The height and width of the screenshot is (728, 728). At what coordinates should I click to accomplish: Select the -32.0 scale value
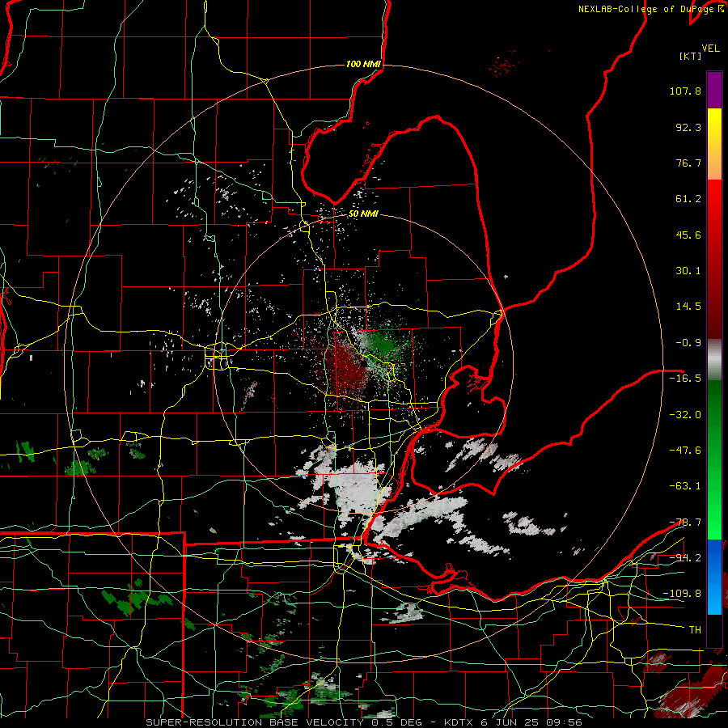[x=685, y=415]
